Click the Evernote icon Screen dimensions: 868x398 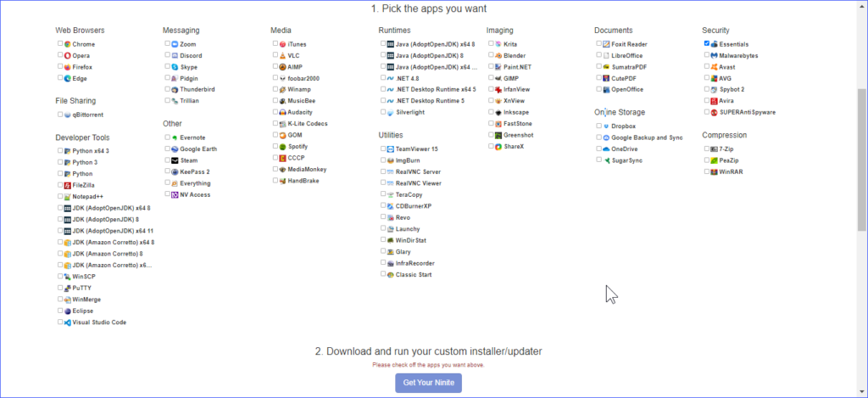click(x=175, y=137)
